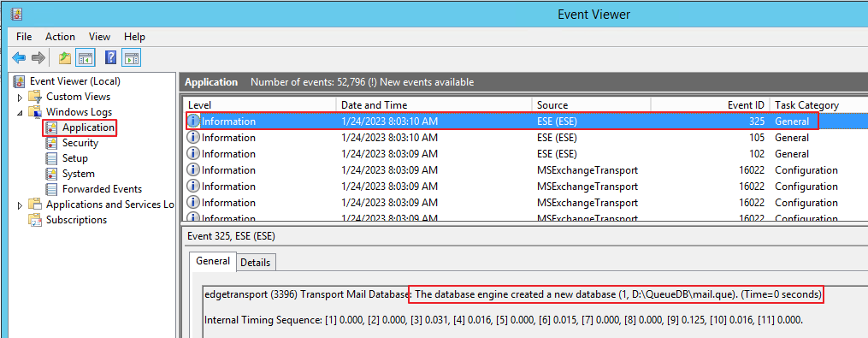Select Event Viewer (Local) root node

[x=74, y=81]
